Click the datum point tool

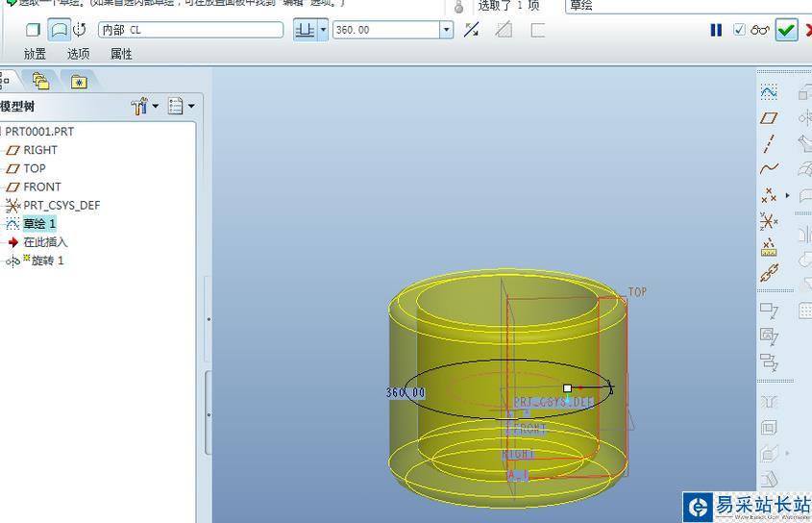[769, 195]
